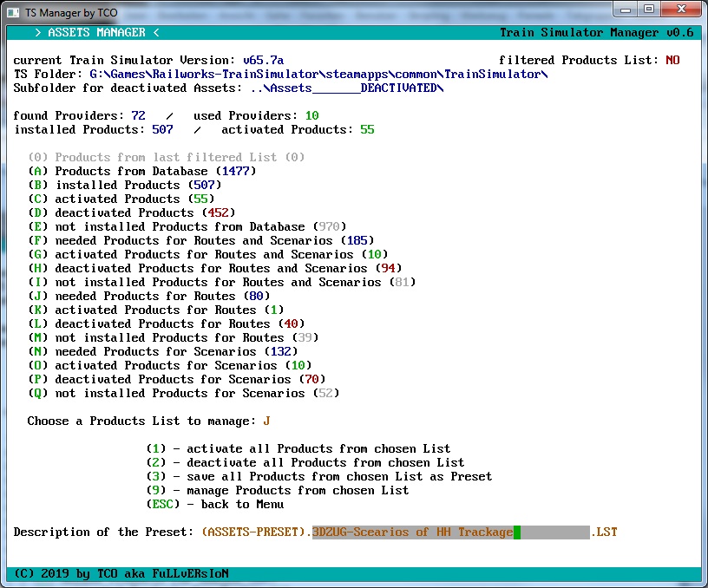Image resolution: width=708 pixels, height=588 pixels.
Task: Minimize the TS Manager window
Action: [x=626, y=10]
